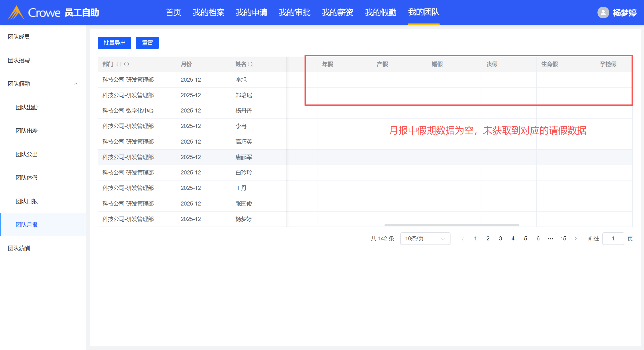Switch to 我的薪资 tab

pyautogui.click(x=338, y=13)
